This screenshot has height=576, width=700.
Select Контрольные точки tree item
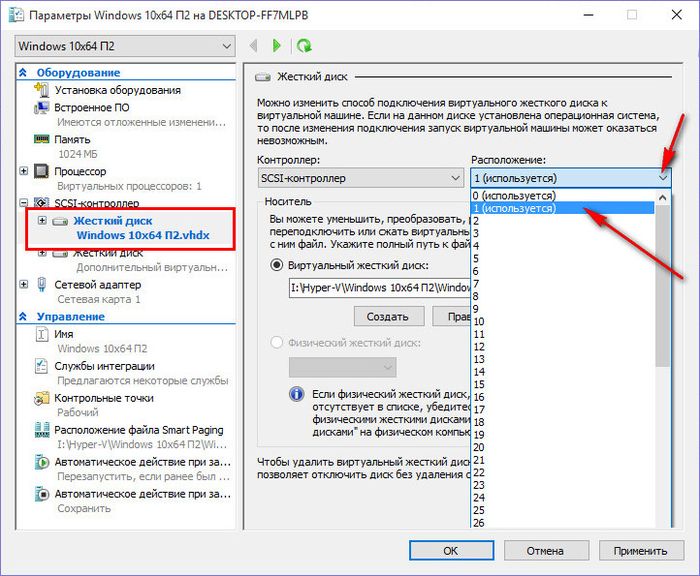click(104, 398)
